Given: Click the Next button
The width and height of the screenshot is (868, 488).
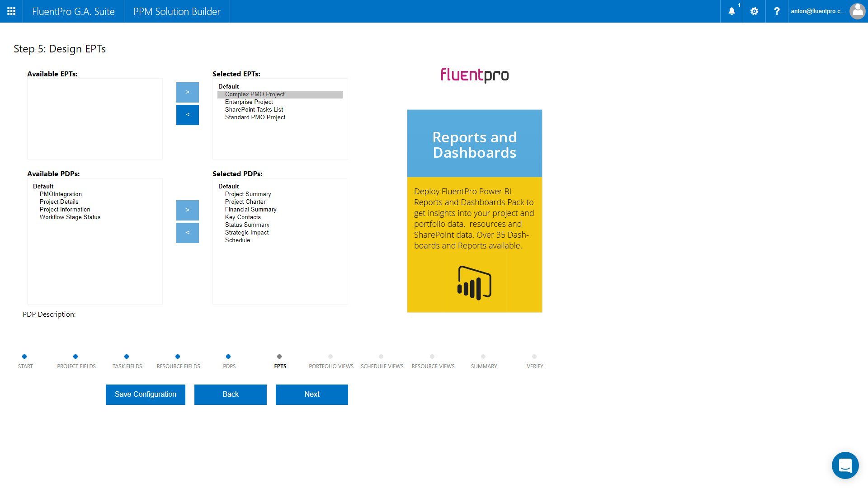Looking at the screenshot, I should point(312,394).
